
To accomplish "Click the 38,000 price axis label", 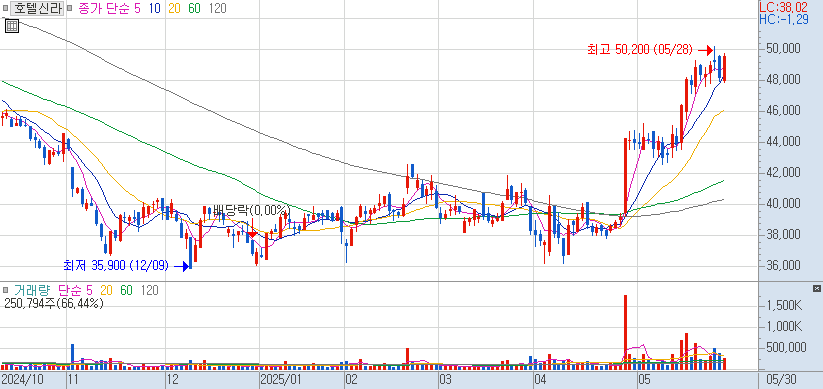I will tap(783, 234).
